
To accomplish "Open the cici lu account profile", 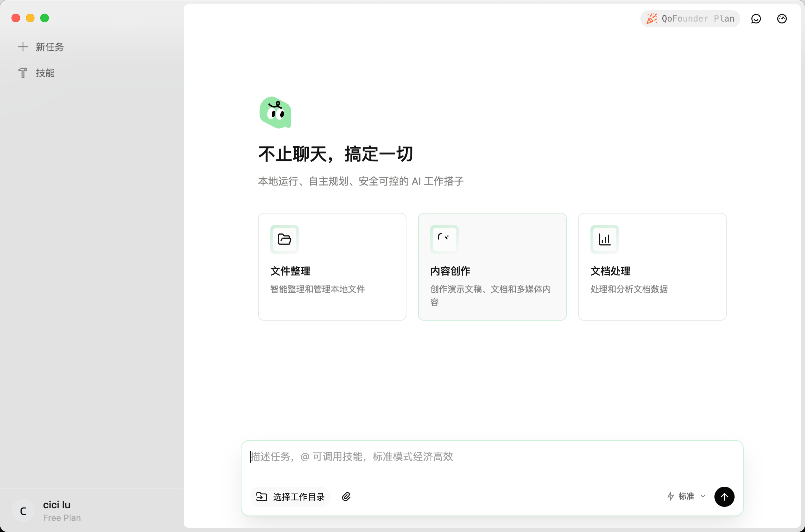I will point(57,505).
